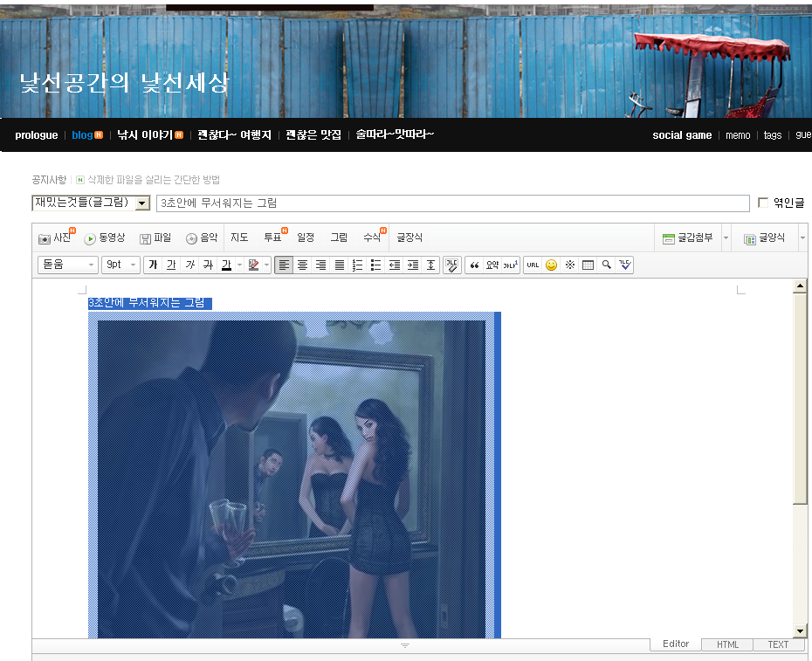Image resolution: width=812 pixels, height=661 pixels.
Task: Insert a numbered list
Action: tap(357, 265)
